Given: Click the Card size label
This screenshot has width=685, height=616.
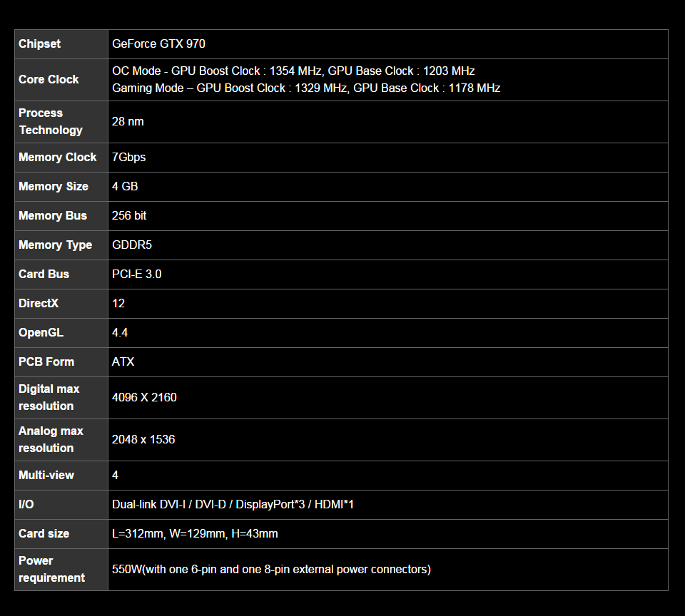Looking at the screenshot, I should point(44,534).
